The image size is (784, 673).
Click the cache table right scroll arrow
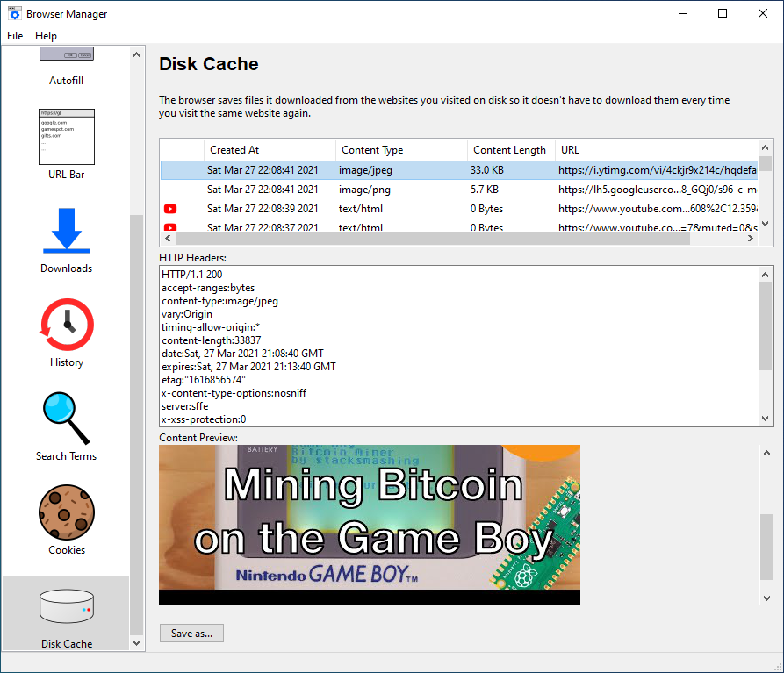[x=750, y=239]
